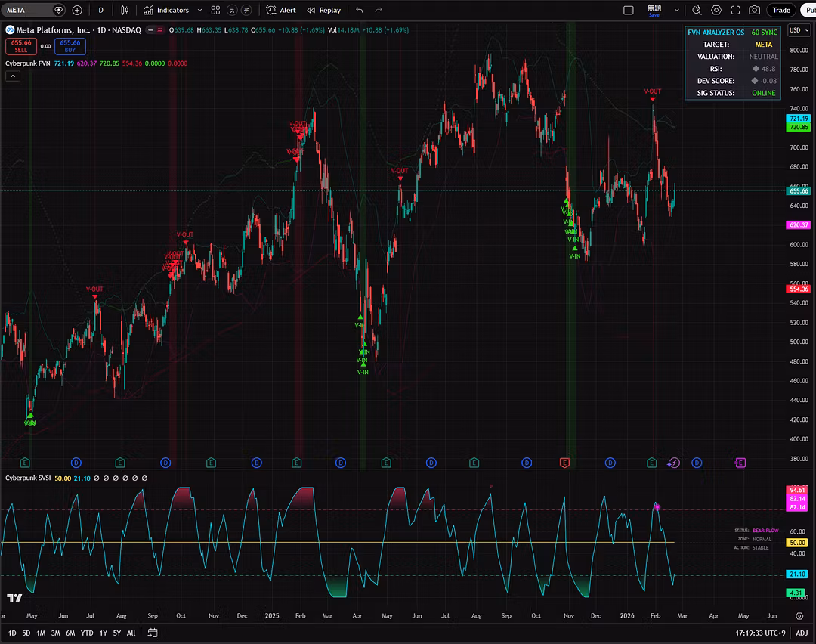Image resolution: width=816 pixels, height=644 pixels.
Task: Open quick search magnifier icon
Action: (697, 10)
